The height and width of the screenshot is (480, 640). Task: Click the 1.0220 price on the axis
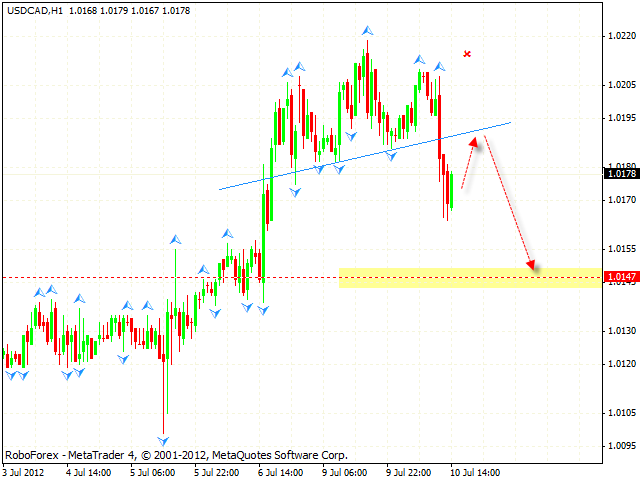click(x=620, y=36)
